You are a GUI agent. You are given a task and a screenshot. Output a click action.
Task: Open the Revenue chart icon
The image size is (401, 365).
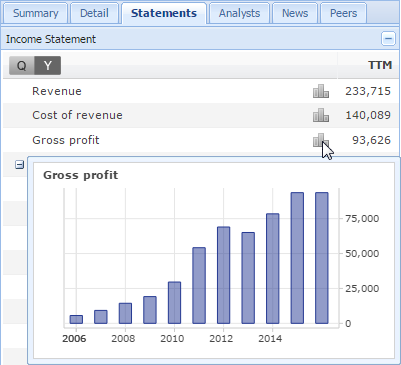click(321, 91)
